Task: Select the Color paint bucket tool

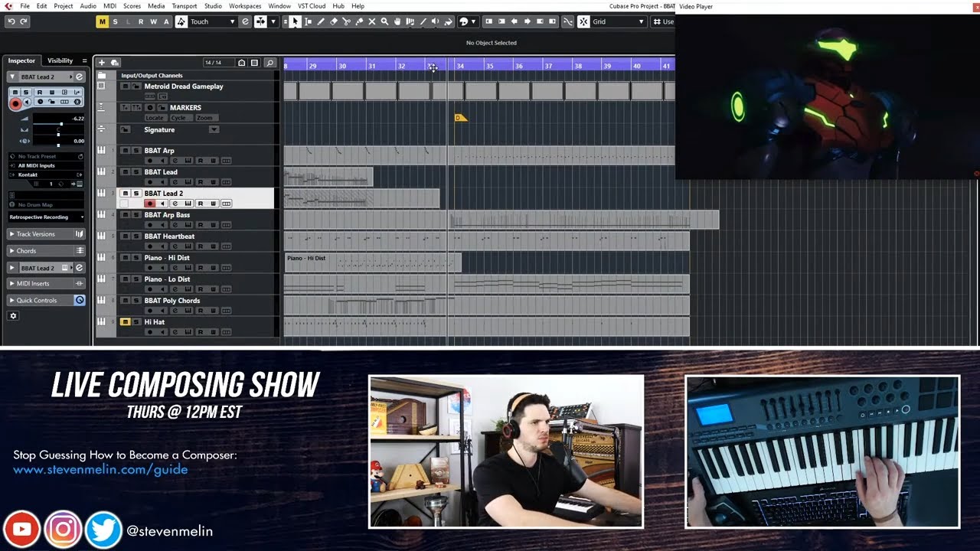Action: pyautogui.click(x=449, y=21)
